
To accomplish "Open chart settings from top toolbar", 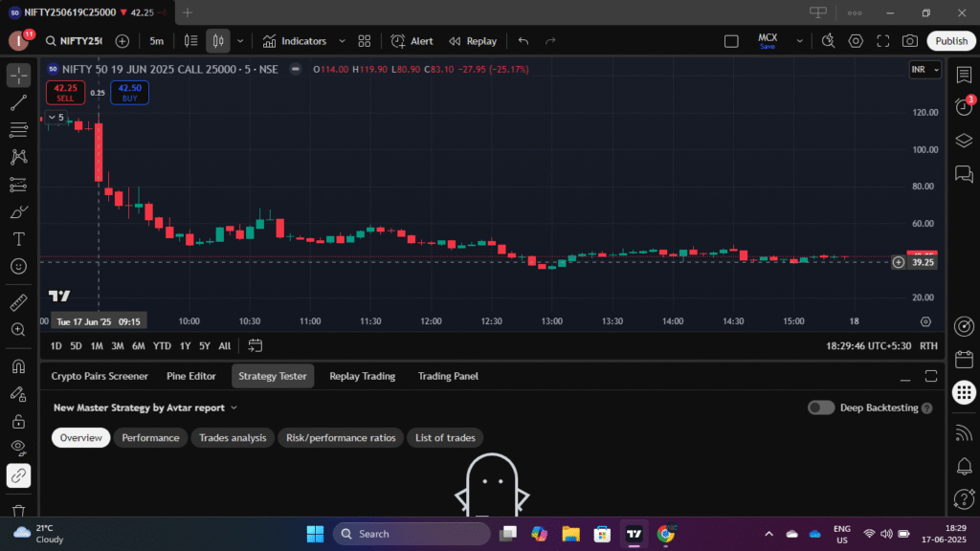I will [856, 41].
